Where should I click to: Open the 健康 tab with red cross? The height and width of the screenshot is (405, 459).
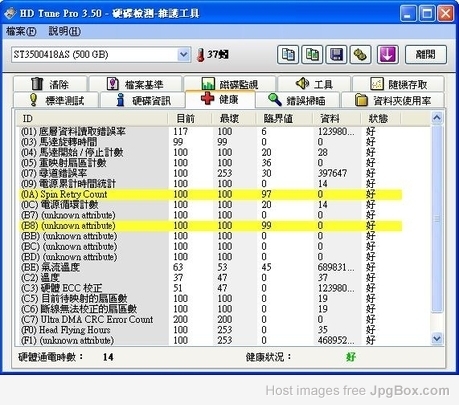(220, 99)
